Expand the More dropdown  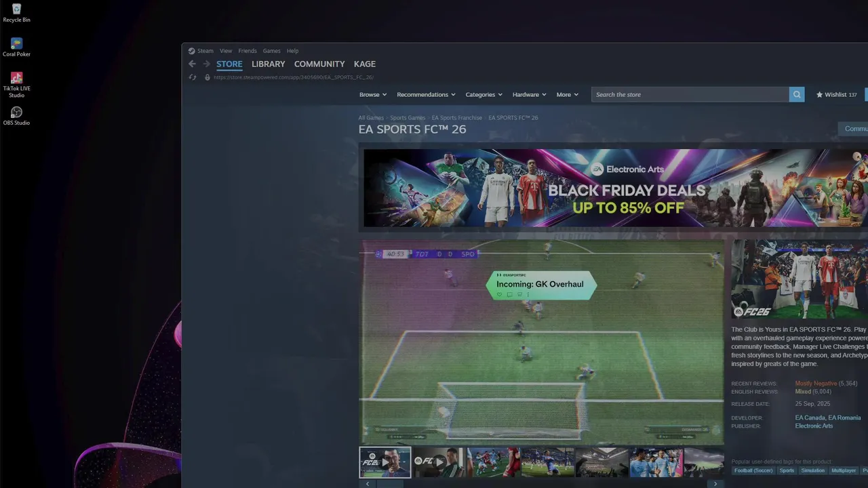point(568,95)
